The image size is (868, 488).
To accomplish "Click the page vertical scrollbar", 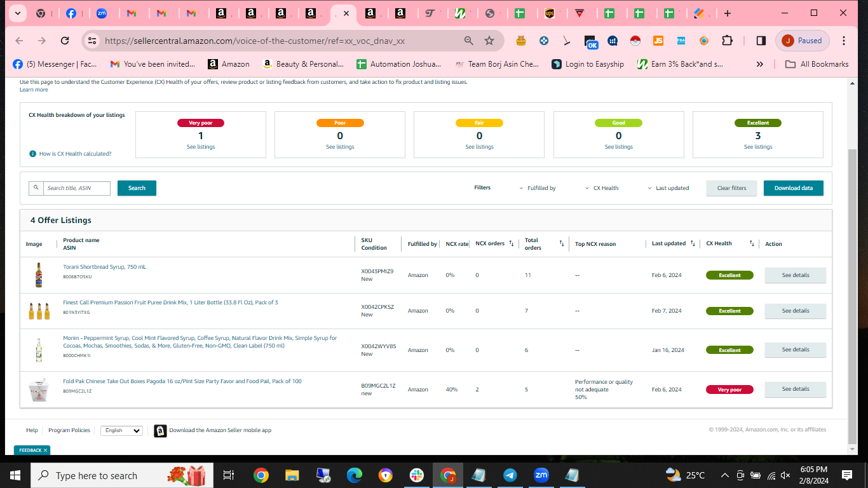I will tap(853, 296).
